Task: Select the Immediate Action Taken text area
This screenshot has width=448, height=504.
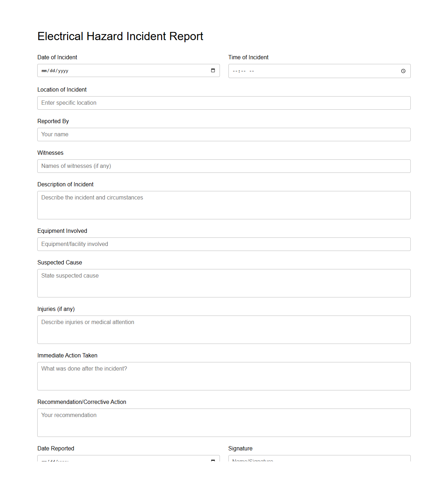Action: click(224, 376)
